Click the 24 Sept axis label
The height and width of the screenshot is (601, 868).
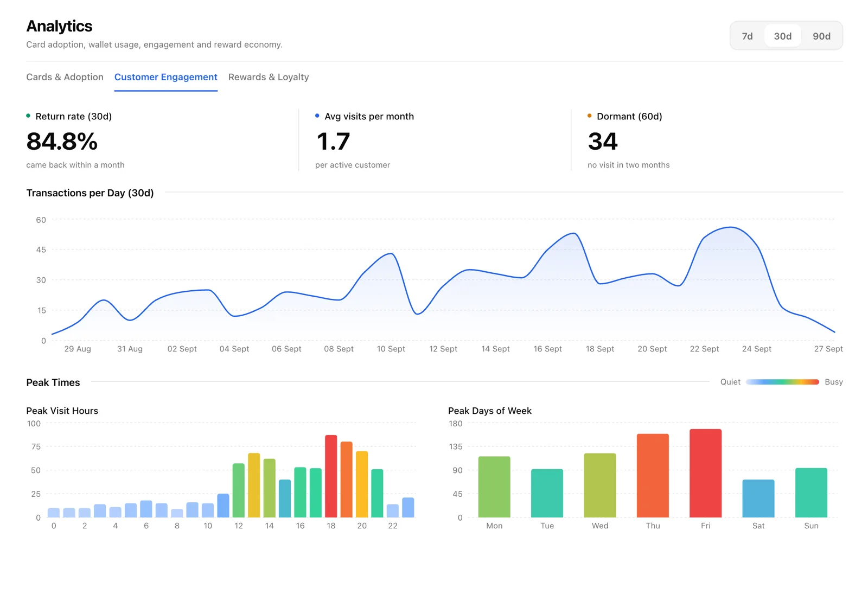coord(757,349)
